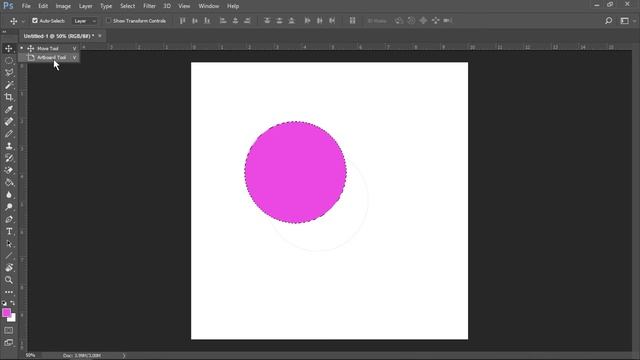This screenshot has height=360, width=640.
Task: Click Align Left Edges icon
Action: point(223,21)
